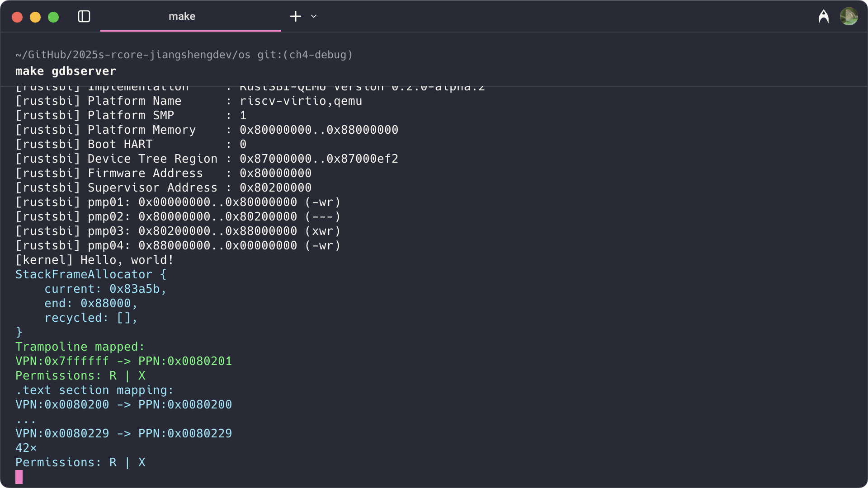Click the Trampoline mapped output line

coord(80,347)
